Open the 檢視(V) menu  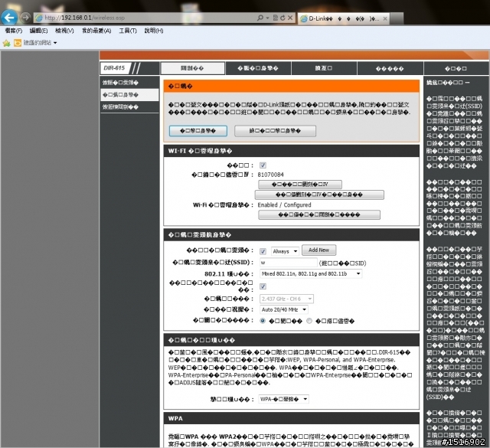pyautogui.click(x=64, y=31)
